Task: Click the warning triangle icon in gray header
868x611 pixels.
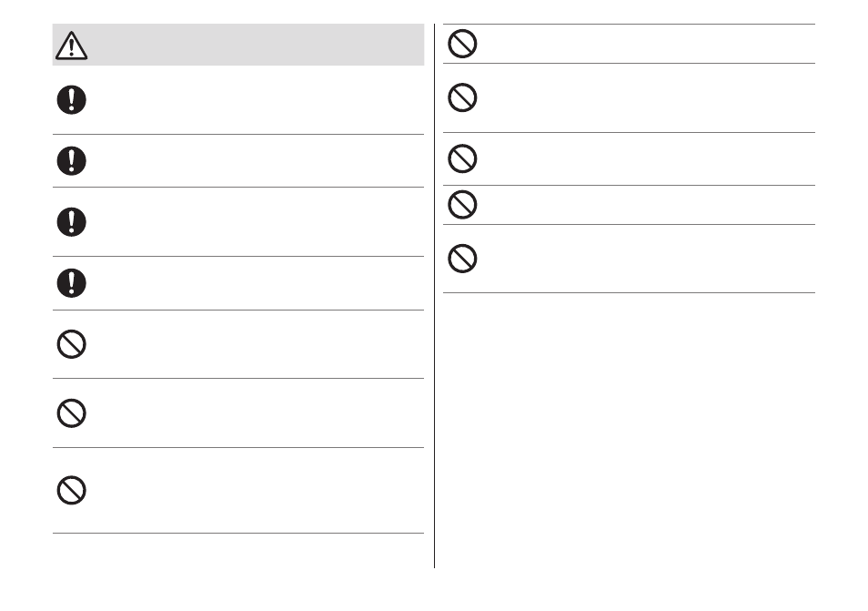Action: (71, 46)
